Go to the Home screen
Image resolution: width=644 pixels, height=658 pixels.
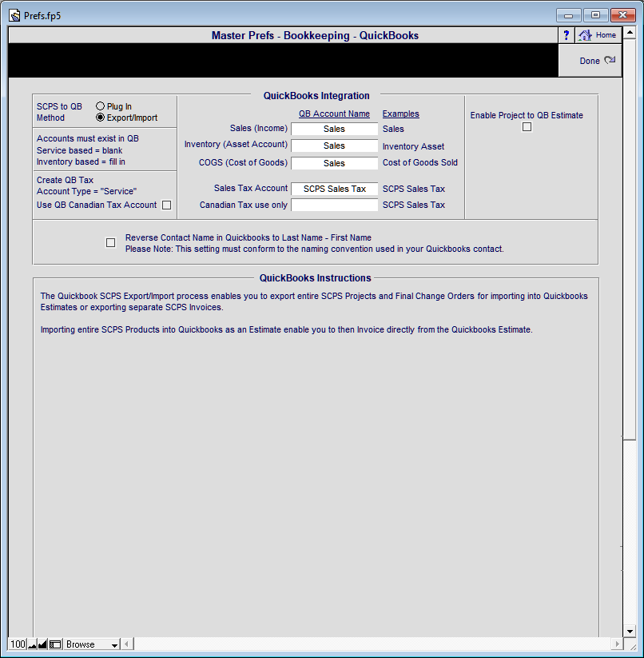[x=598, y=35]
